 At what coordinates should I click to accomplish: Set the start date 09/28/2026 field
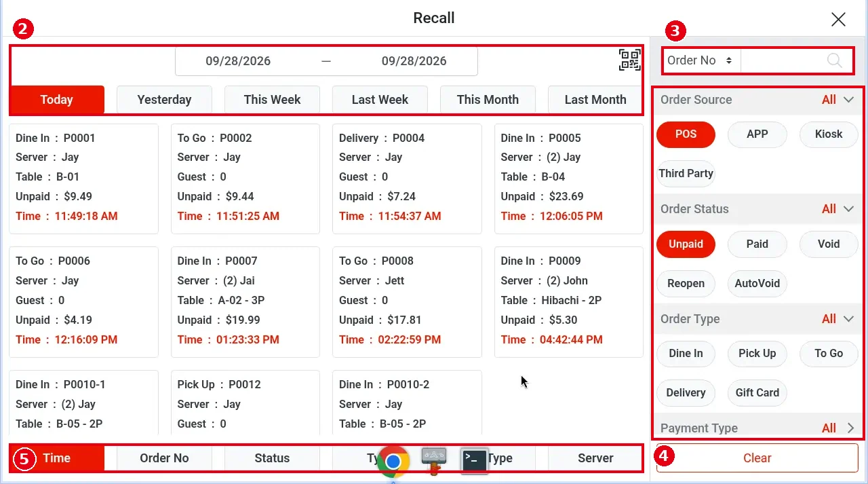pos(238,61)
